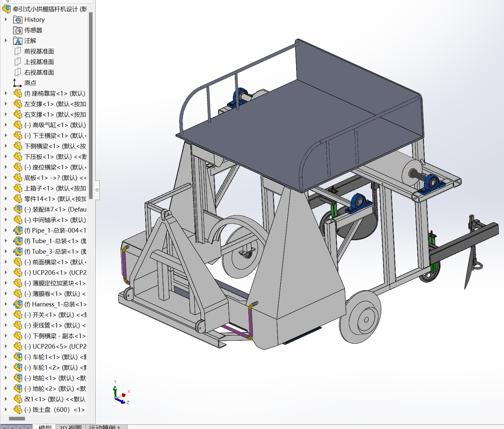Click the History folder icon
This screenshot has height=429, width=504.
tap(18, 20)
